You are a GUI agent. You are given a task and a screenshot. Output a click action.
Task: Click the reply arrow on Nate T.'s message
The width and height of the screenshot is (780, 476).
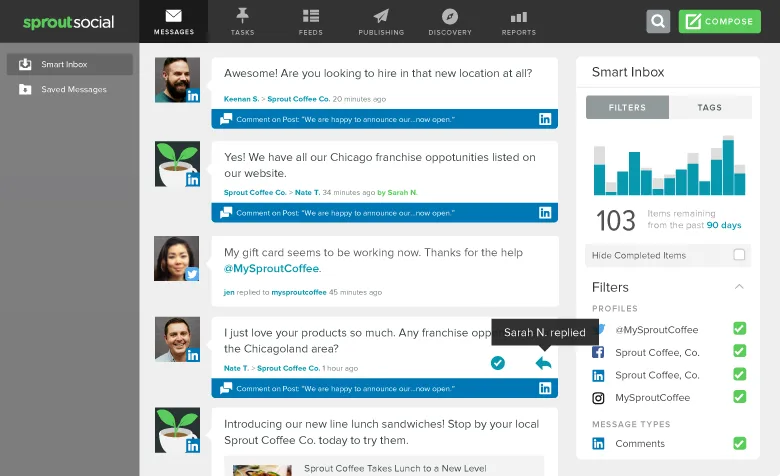pos(543,364)
